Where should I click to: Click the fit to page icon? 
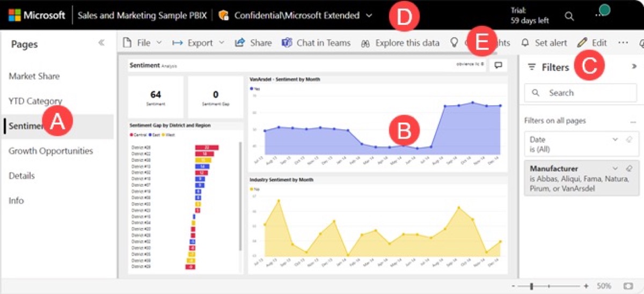tap(629, 286)
